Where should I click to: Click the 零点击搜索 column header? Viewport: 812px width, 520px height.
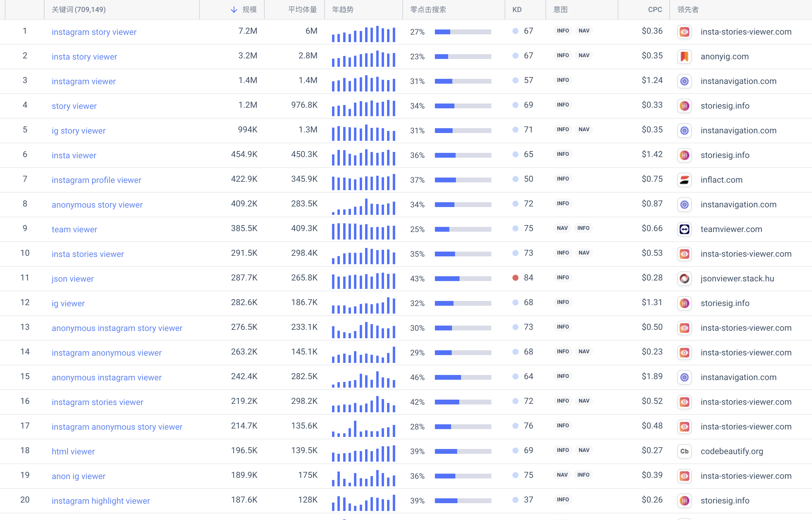click(428, 9)
